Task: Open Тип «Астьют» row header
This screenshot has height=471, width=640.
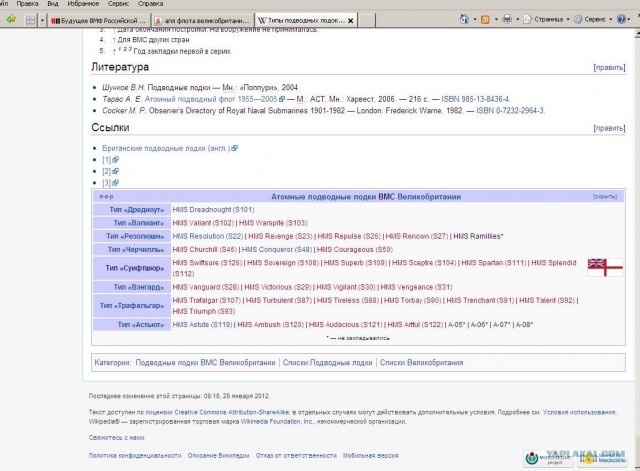Action: click(141, 325)
